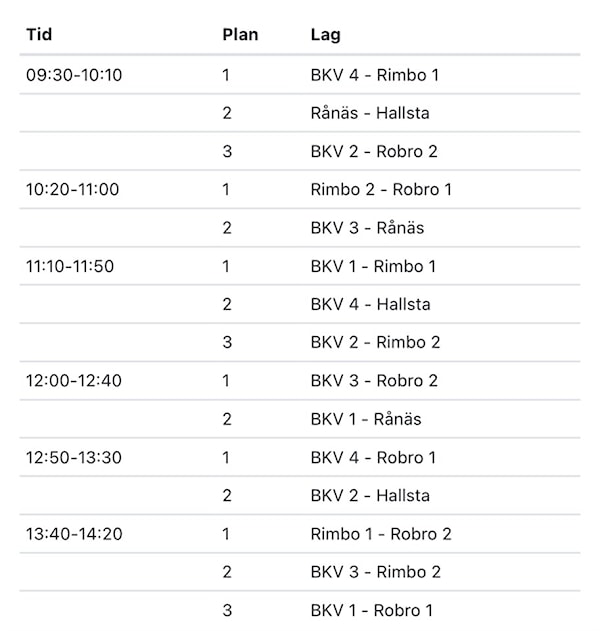Click the Tid column header

coord(39,34)
